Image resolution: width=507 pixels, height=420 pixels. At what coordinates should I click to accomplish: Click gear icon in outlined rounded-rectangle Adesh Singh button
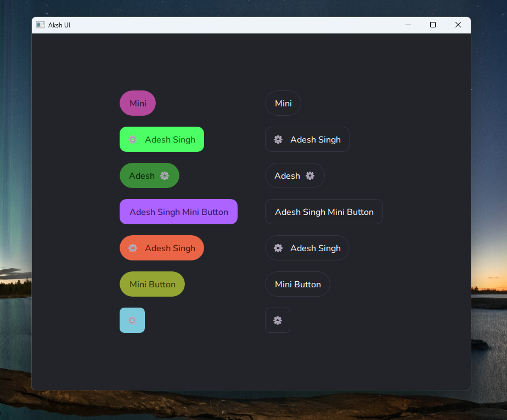(x=278, y=139)
